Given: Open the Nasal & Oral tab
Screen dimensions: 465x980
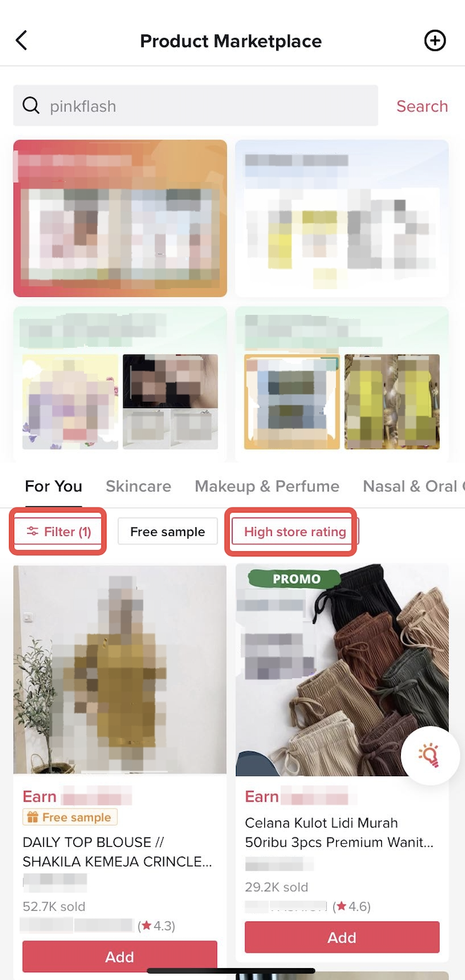Looking at the screenshot, I should [x=414, y=486].
